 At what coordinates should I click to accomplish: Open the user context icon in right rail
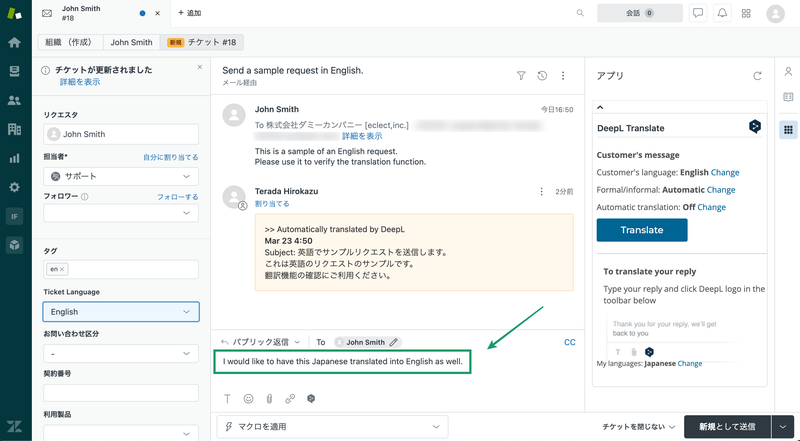point(788,71)
